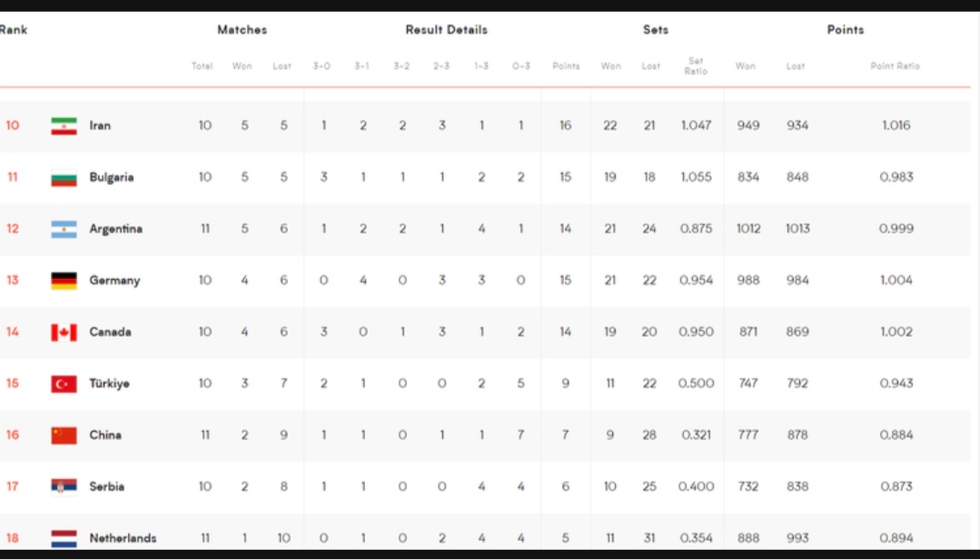The width and height of the screenshot is (980, 559).
Task: Click the Result Details header
Action: (x=446, y=30)
